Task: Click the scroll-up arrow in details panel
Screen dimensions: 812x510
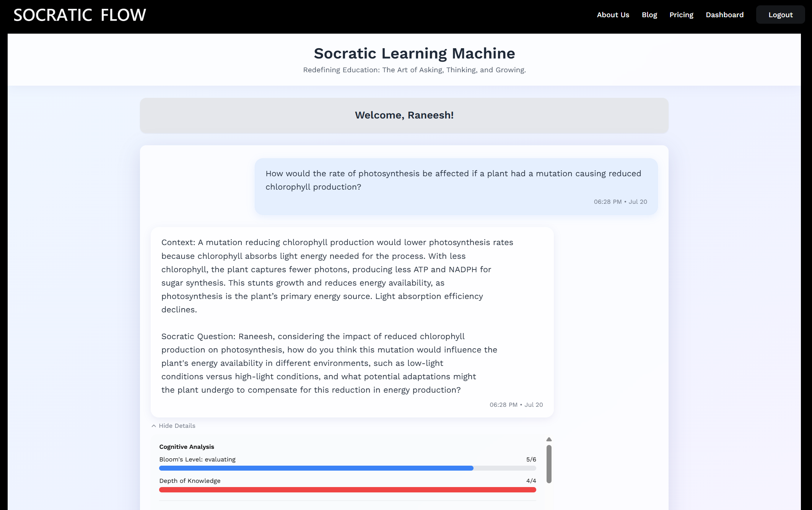Action: 549,439
